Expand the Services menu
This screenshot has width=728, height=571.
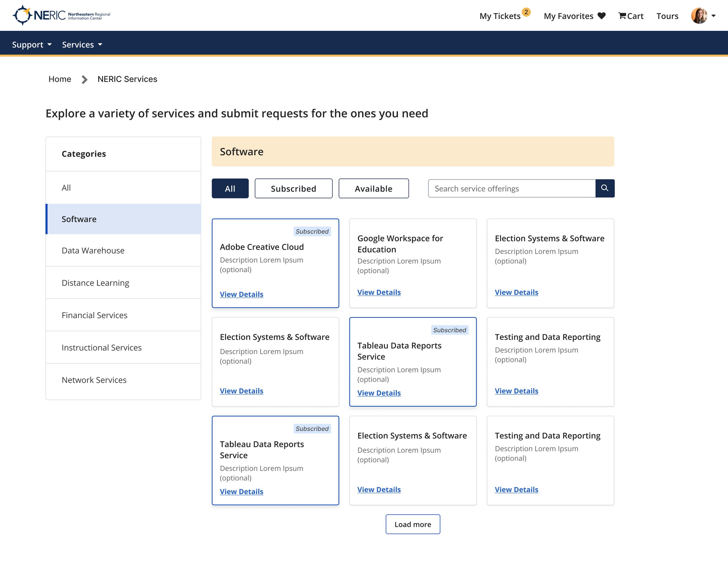pos(82,45)
